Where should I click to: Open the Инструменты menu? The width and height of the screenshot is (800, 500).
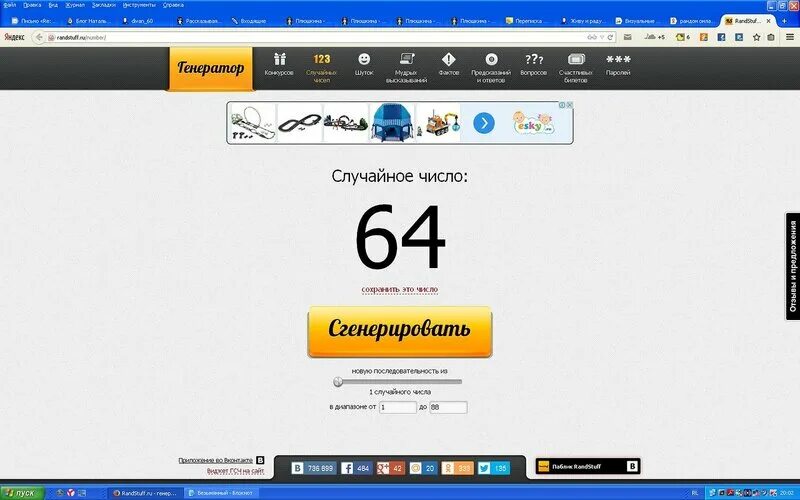click(139, 5)
